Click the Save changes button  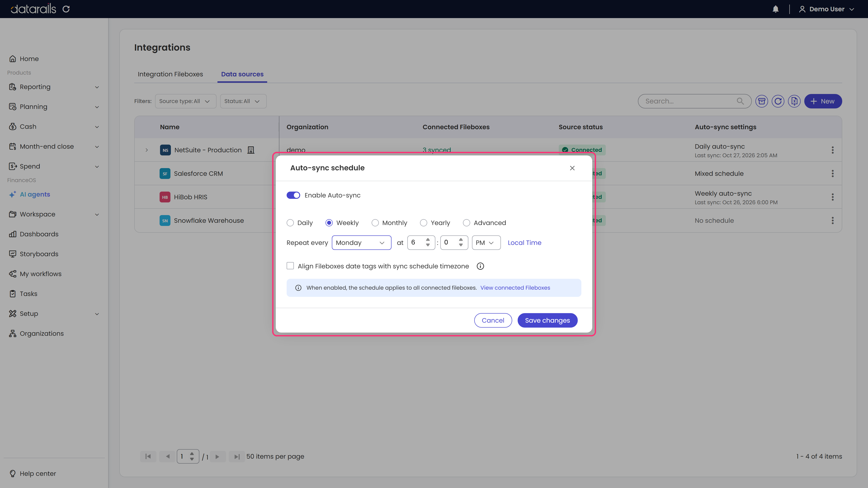pos(547,320)
